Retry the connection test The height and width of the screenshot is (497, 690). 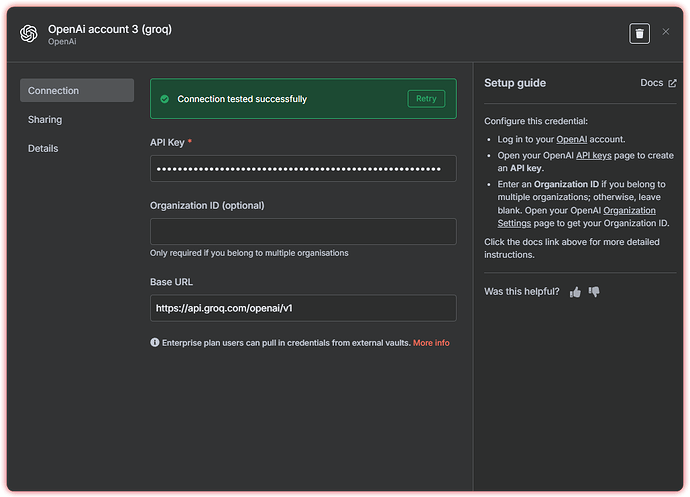click(426, 99)
